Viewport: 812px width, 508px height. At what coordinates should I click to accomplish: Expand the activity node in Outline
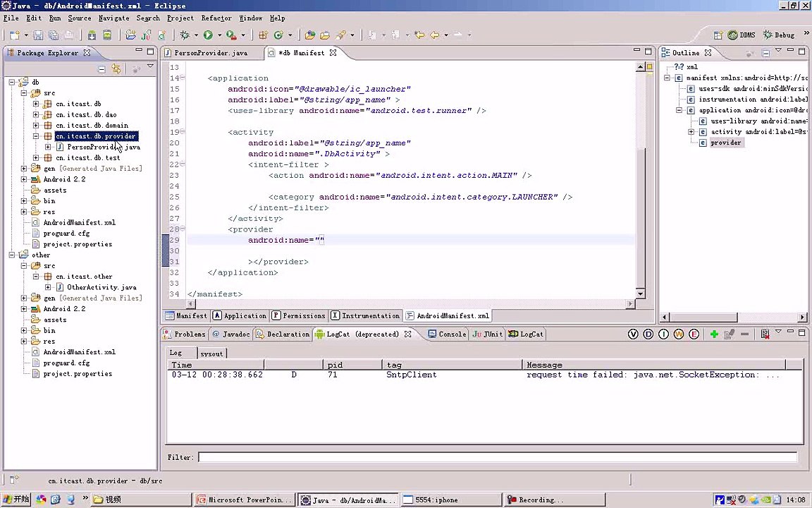point(691,132)
